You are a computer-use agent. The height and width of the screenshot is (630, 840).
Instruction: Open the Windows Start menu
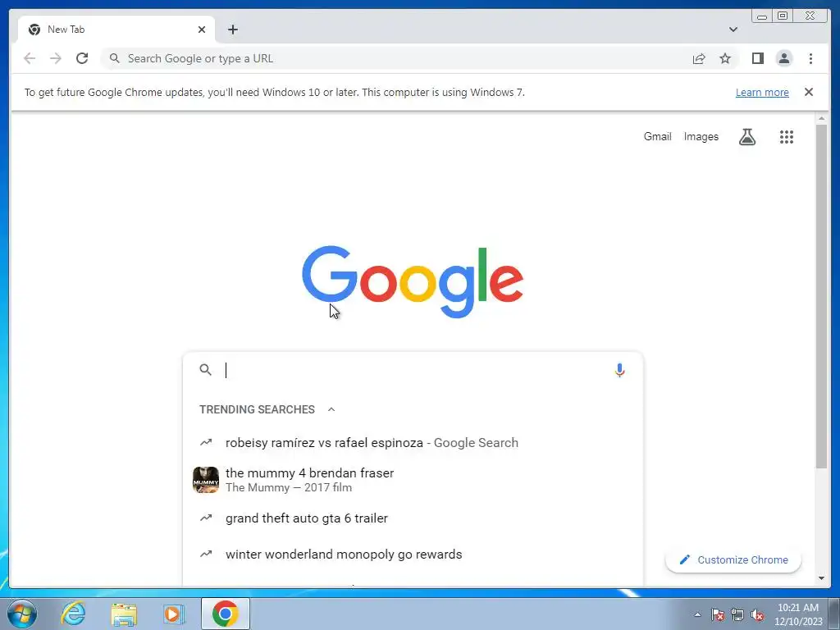tap(21, 614)
